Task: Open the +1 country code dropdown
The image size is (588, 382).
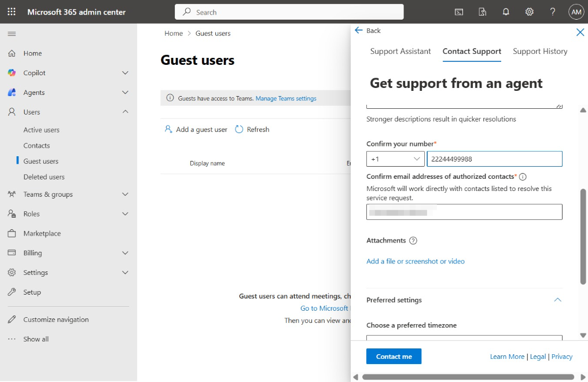Action: pyautogui.click(x=395, y=159)
